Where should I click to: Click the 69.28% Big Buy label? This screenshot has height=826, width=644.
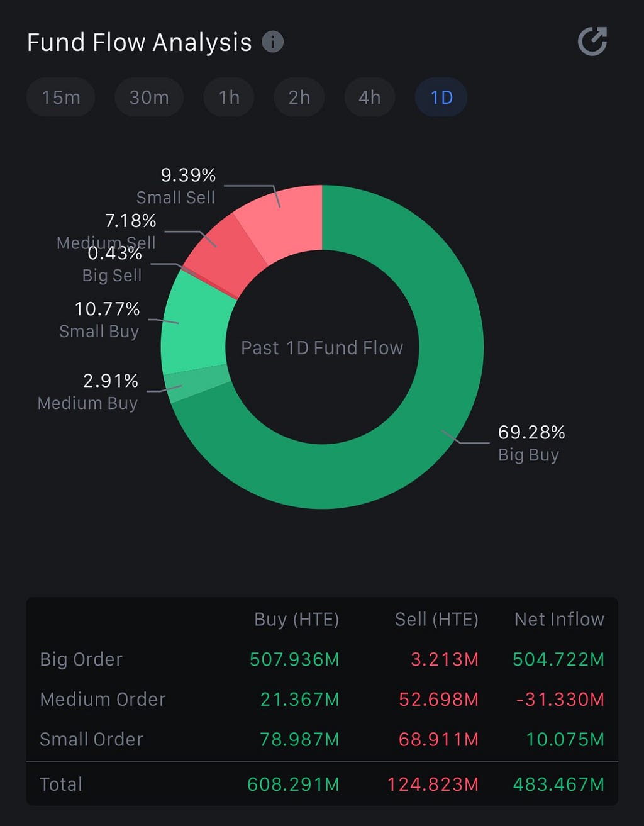tap(531, 444)
